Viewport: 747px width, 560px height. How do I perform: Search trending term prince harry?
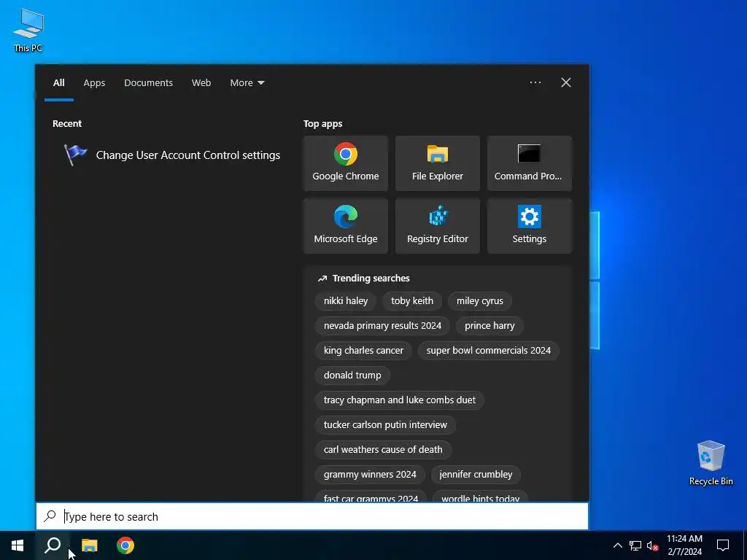click(489, 326)
